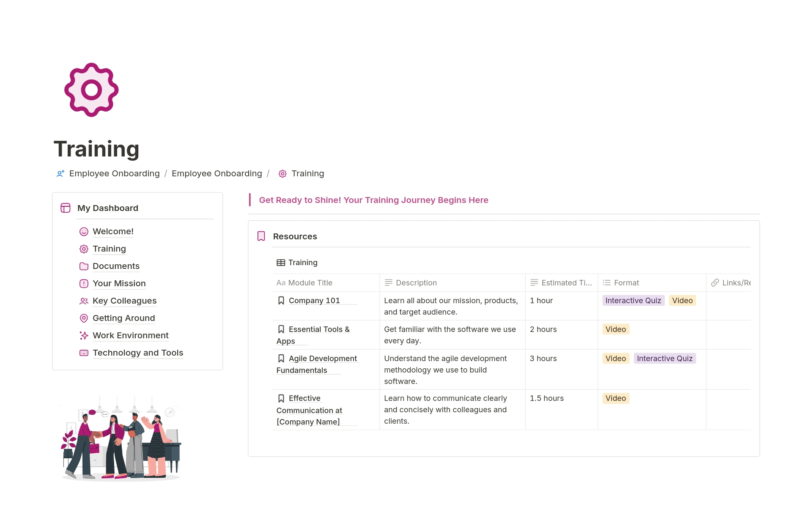Click the My Dashboard panel icon

pos(66,208)
